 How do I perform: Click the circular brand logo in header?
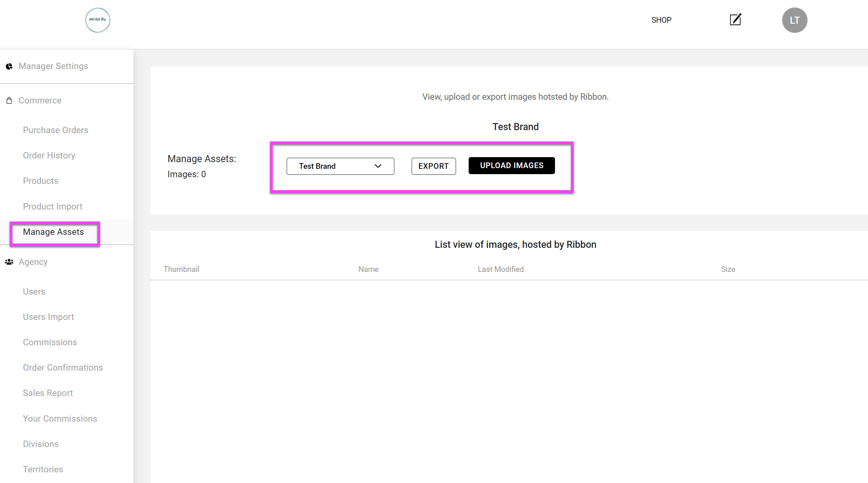[98, 20]
